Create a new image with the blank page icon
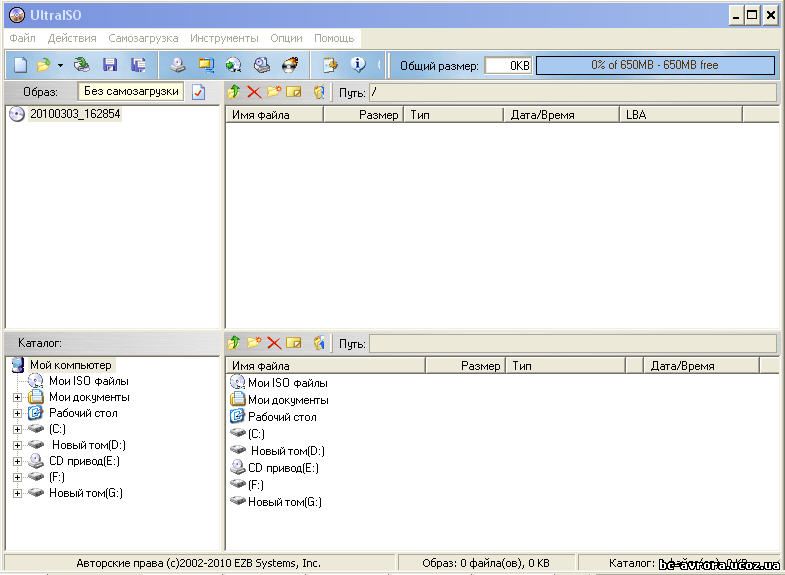The height and width of the screenshot is (575, 785). click(x=21, y=65)
